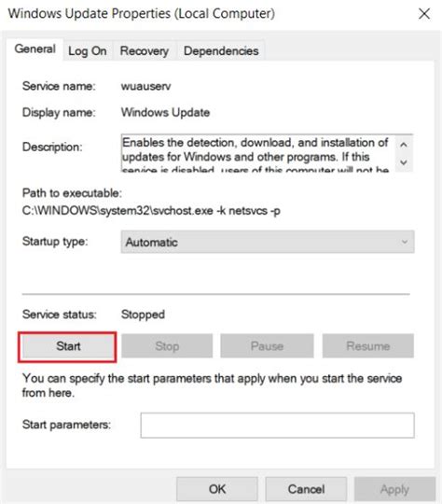Show the Dependencies tab
Image resolution: width=442 pixels, height=504 pixels.
pos(221,50)
